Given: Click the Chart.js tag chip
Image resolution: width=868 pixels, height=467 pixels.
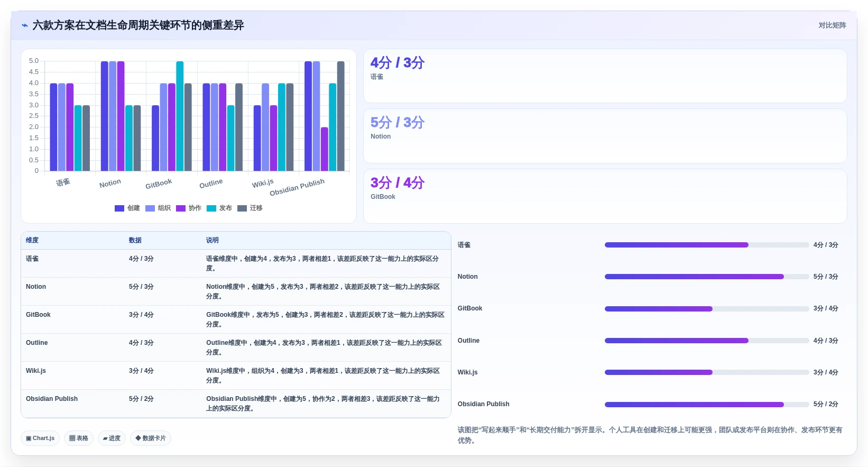Looking at the screenshot, I should click(40, 438).
